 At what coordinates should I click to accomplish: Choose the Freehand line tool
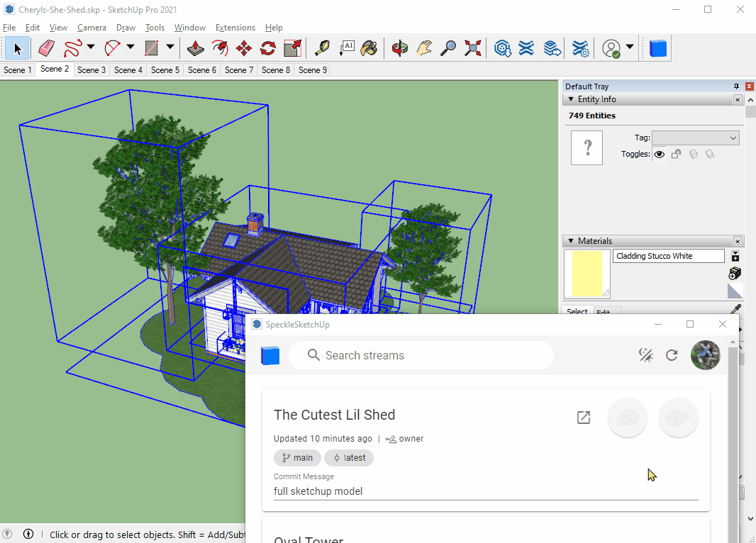pos(73,48)
